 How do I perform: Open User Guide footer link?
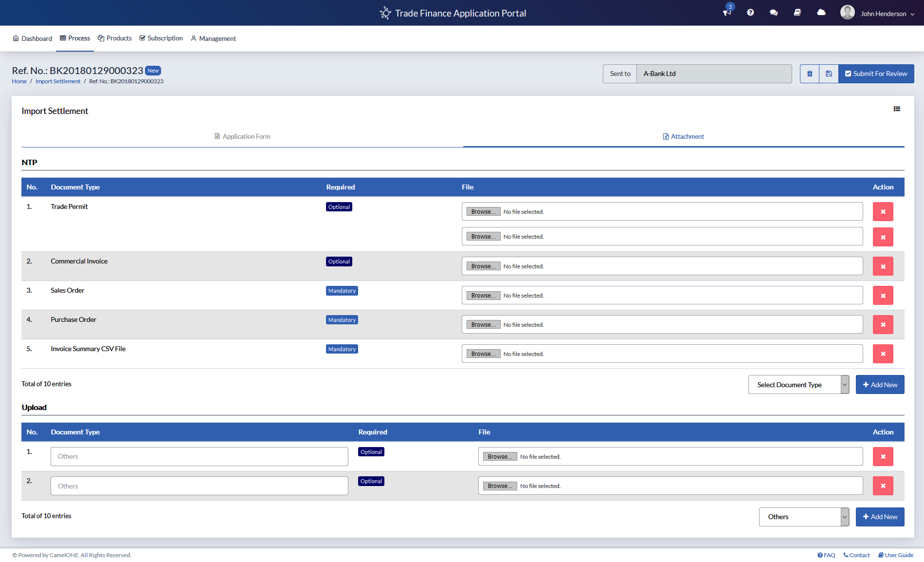[x=896, y=555]
